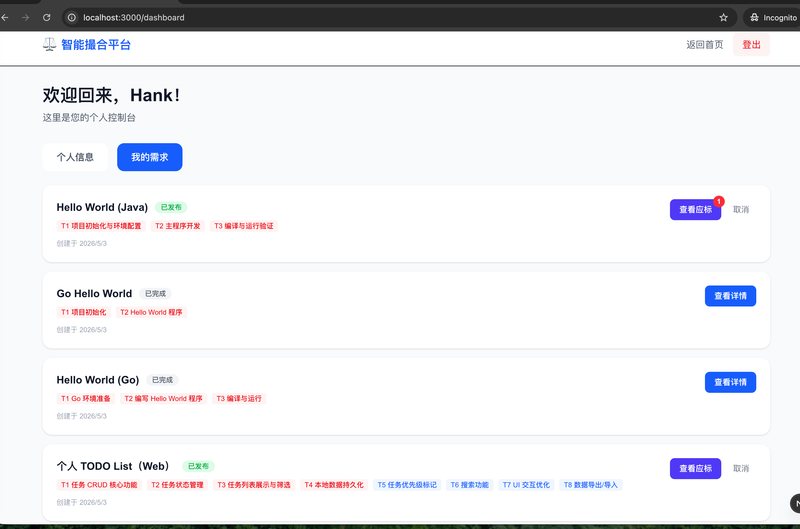Click the browser forward arrow
The image size is (800, 529).
(x=26, y=17)
